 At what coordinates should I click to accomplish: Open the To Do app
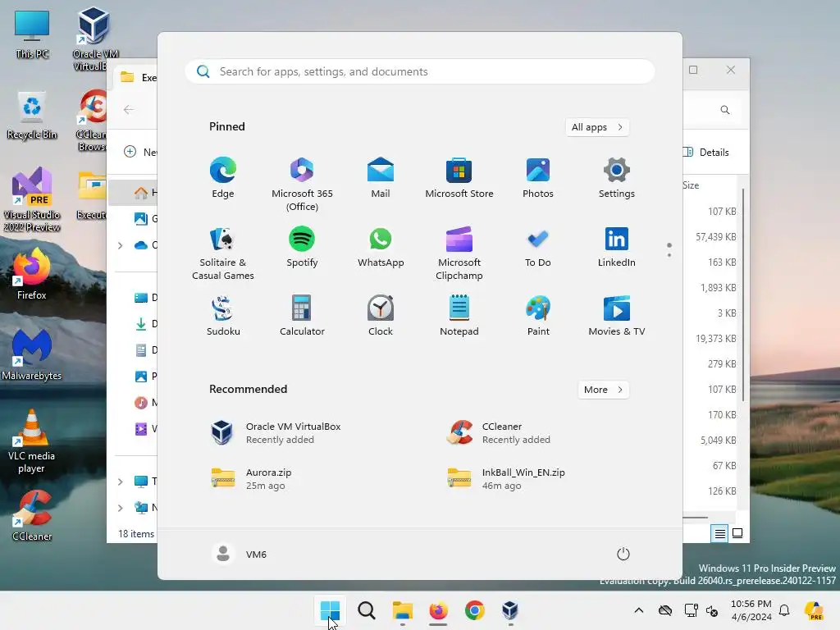[x=538, y=247]
